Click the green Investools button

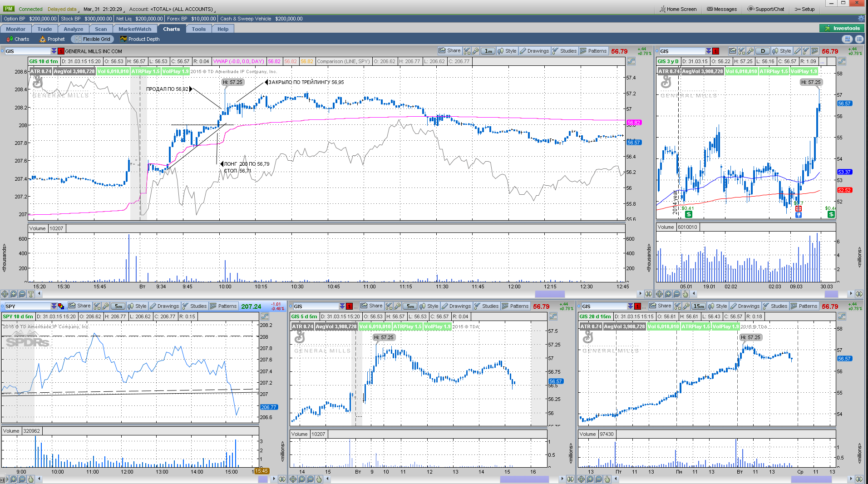(842, 28)
